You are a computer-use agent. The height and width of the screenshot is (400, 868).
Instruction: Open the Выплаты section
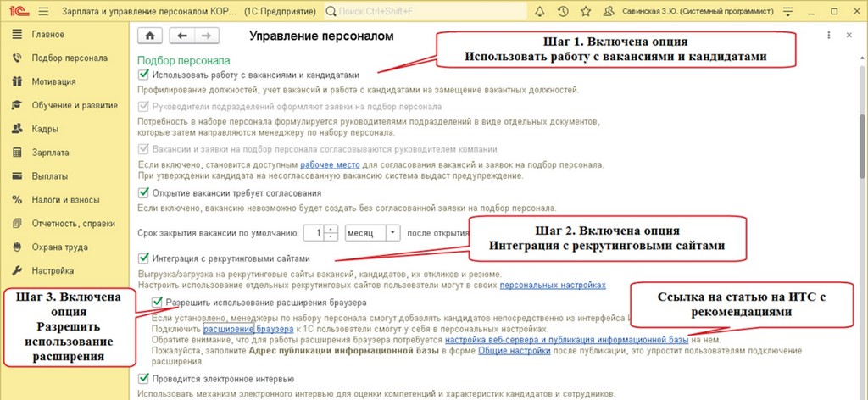point(50,176)
